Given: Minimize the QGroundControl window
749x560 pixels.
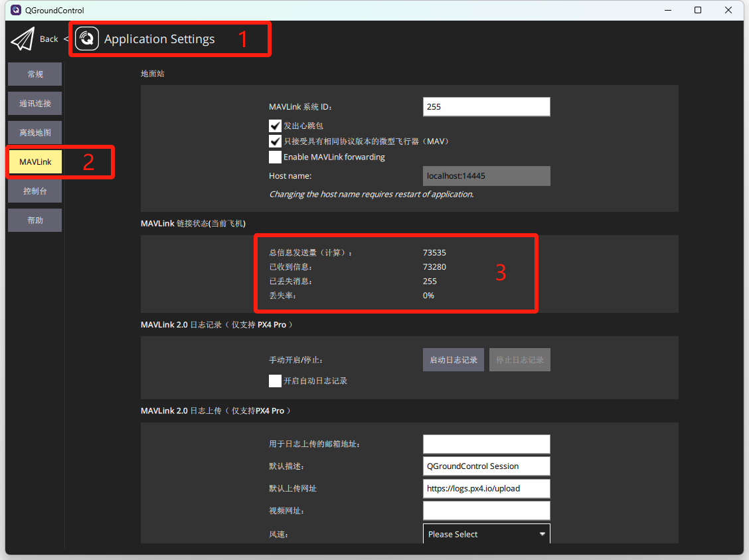Looking at the screenshot, I should [x=668, y=10].
